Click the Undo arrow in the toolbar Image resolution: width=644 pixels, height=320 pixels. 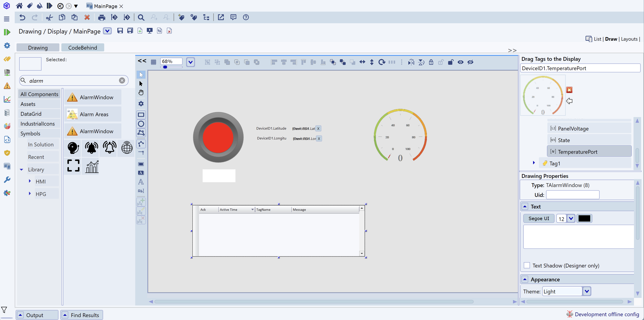pos(22,17)
